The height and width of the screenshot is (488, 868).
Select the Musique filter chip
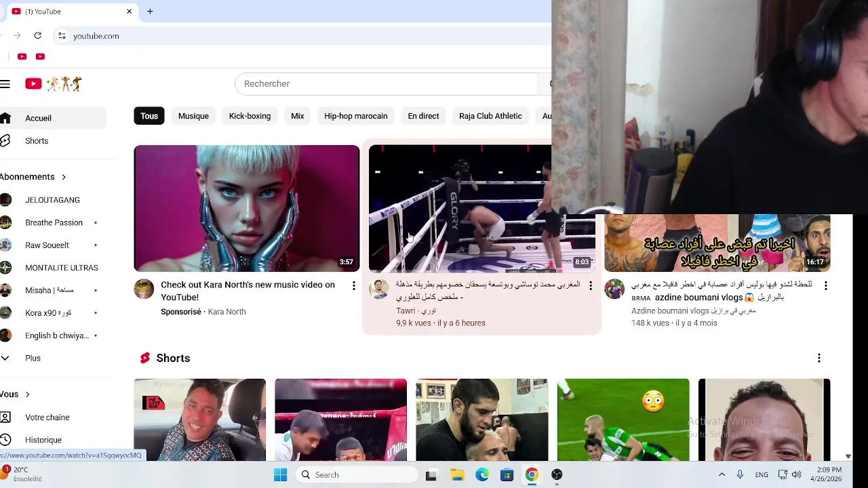(193, 116)
